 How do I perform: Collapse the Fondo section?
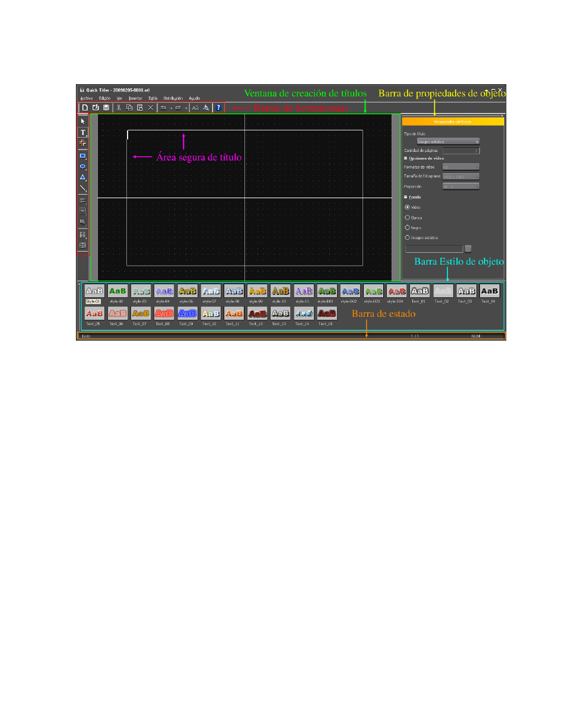pos(406,196)
